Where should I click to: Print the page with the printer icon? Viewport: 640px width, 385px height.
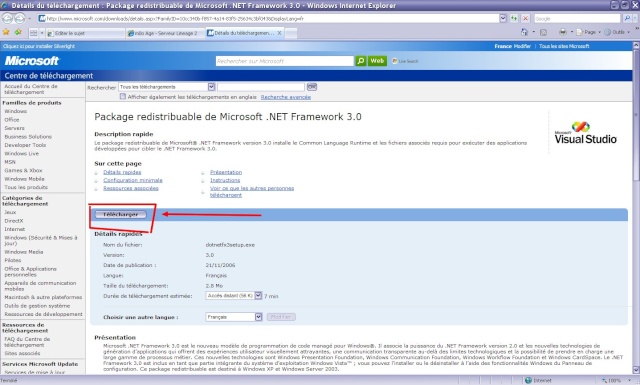point(563,32)
